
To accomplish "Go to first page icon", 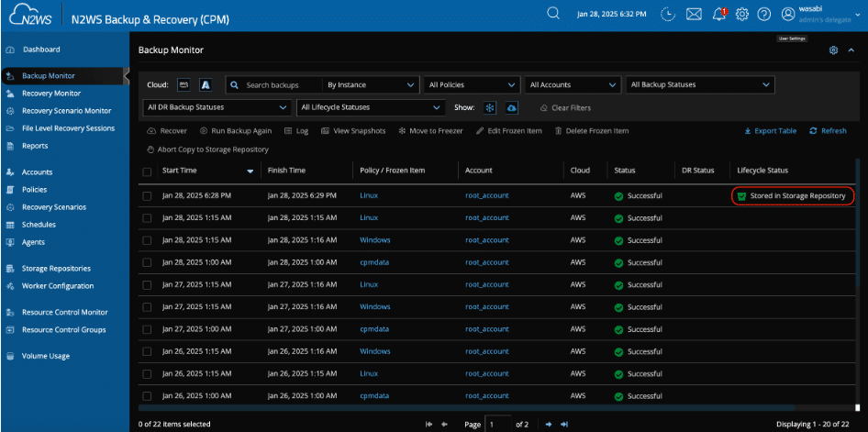I will click(x=428, y=425).
